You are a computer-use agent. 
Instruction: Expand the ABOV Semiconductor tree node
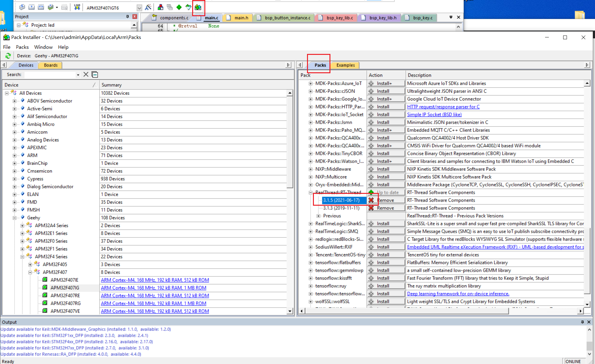tap(14, 101)
